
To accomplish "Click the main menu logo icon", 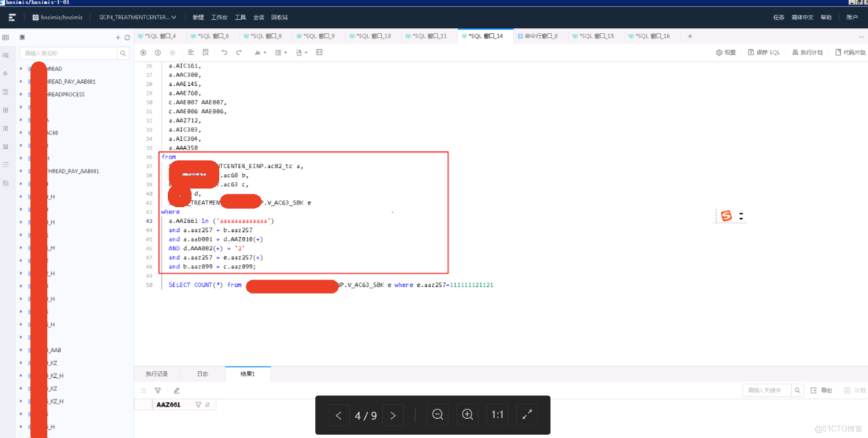I will (12, 17).
